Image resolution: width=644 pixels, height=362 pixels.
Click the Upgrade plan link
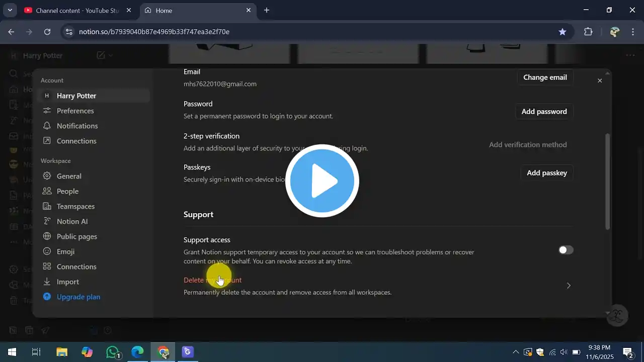click(x=78, y=297)
